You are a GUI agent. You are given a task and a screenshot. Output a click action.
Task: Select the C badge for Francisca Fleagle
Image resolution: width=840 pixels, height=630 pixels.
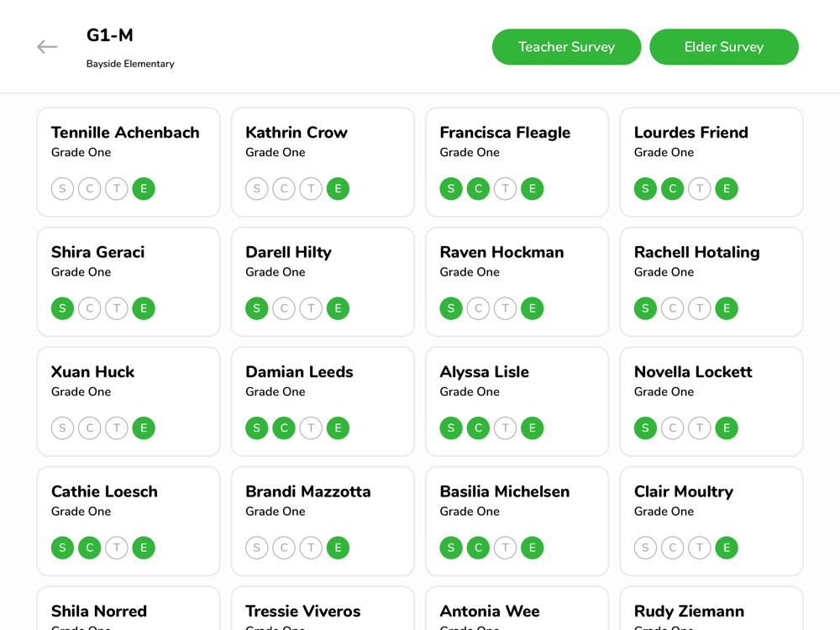coord(479,188)
